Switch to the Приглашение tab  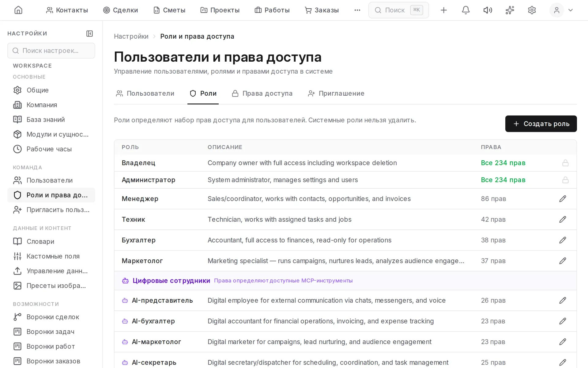coord(336,94)
